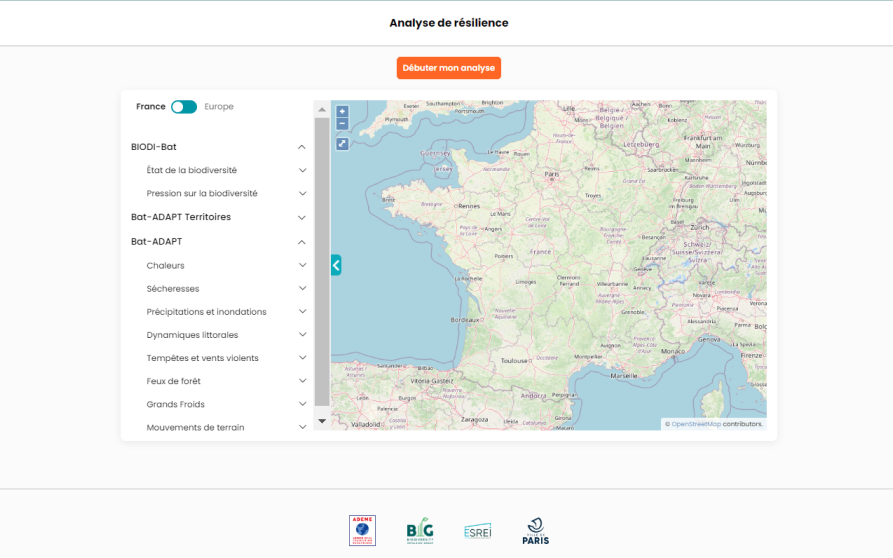Click Marseille on the map

coord(624,376)
